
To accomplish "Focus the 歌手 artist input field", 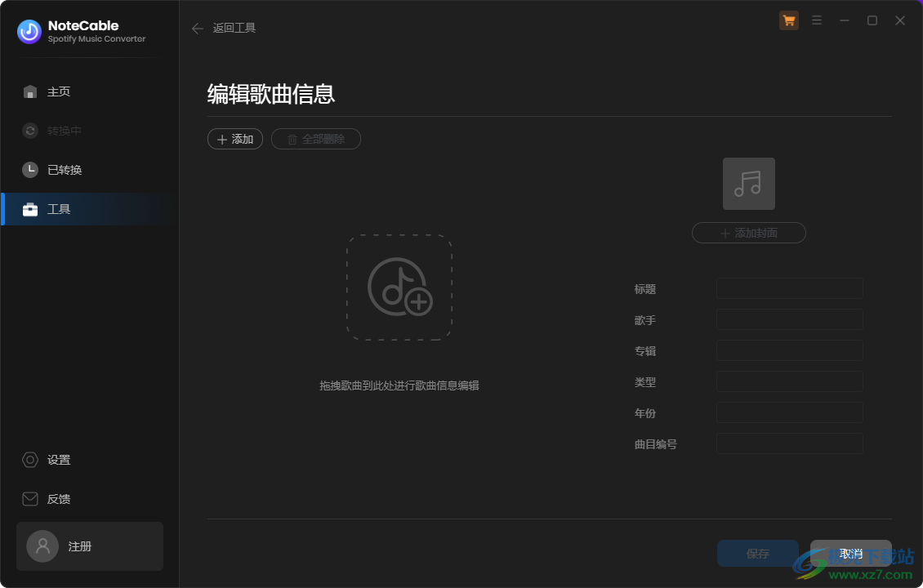I will tap(789, 319).
